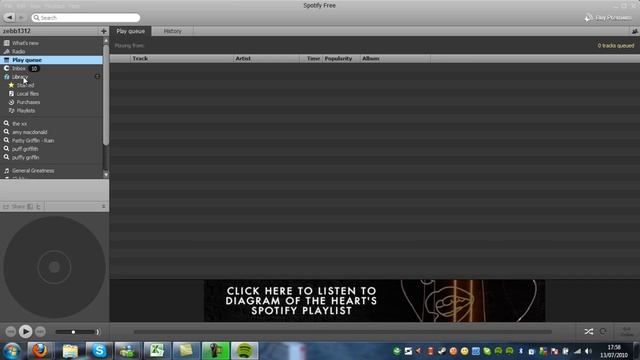Open saved search 'the xx'

(x=19, y=124)
